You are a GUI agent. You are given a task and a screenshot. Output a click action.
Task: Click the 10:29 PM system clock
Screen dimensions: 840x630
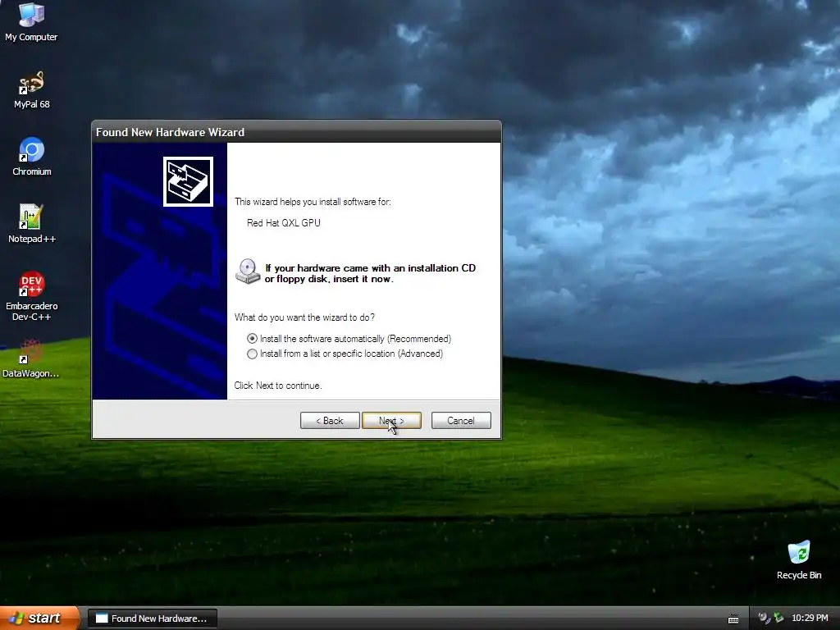tap(810, 619)
